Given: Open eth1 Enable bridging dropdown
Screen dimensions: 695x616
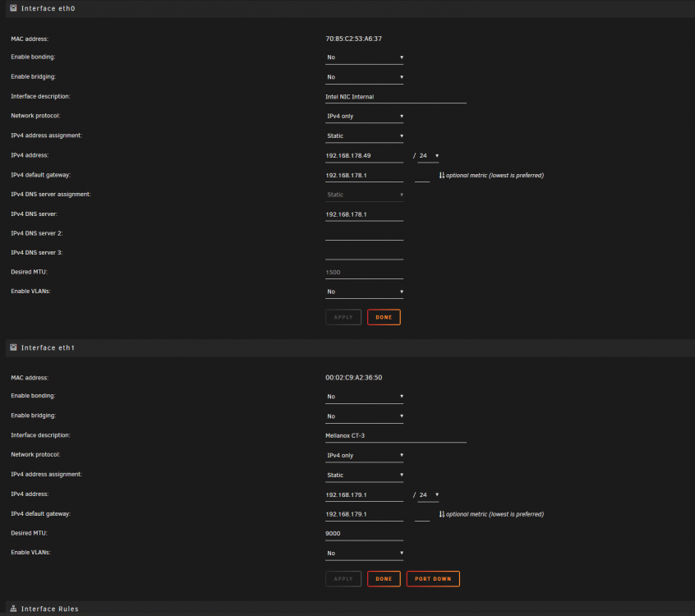Looking at the screenshot, I should pyautogui.click(x=364, y=416).
